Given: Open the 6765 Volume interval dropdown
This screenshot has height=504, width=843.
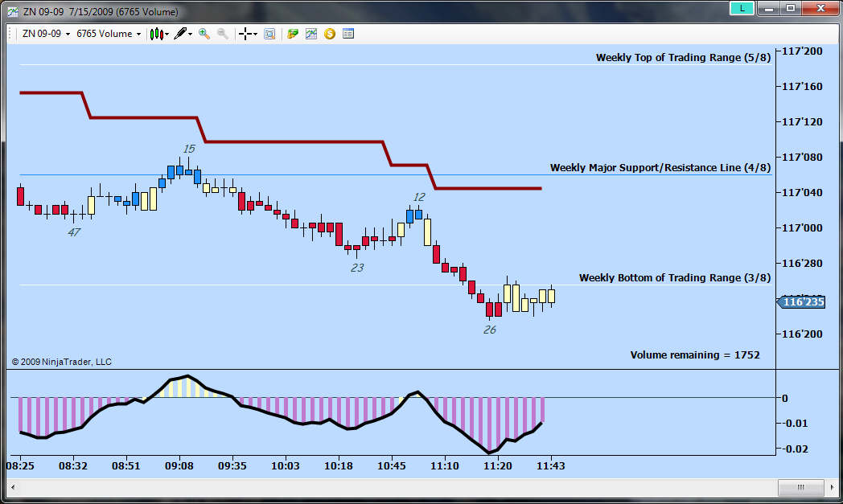Looking at the screenshot, I should point(109,34).
